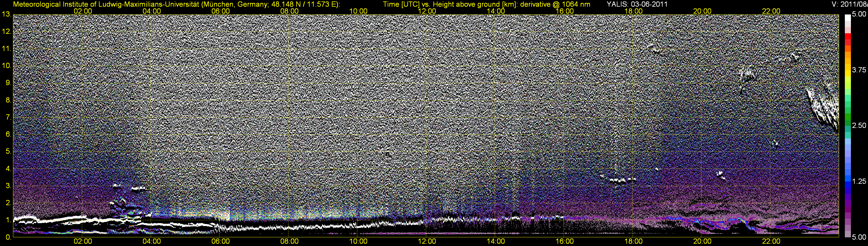Select the 18:00 tick label along the bottom
868x246 pixels.
click(x=633, y=241)
